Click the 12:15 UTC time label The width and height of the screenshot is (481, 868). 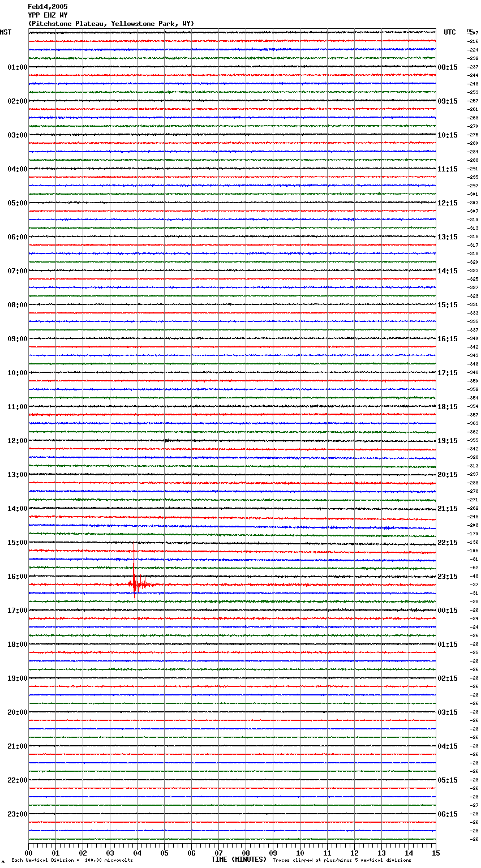coord(448,203)
